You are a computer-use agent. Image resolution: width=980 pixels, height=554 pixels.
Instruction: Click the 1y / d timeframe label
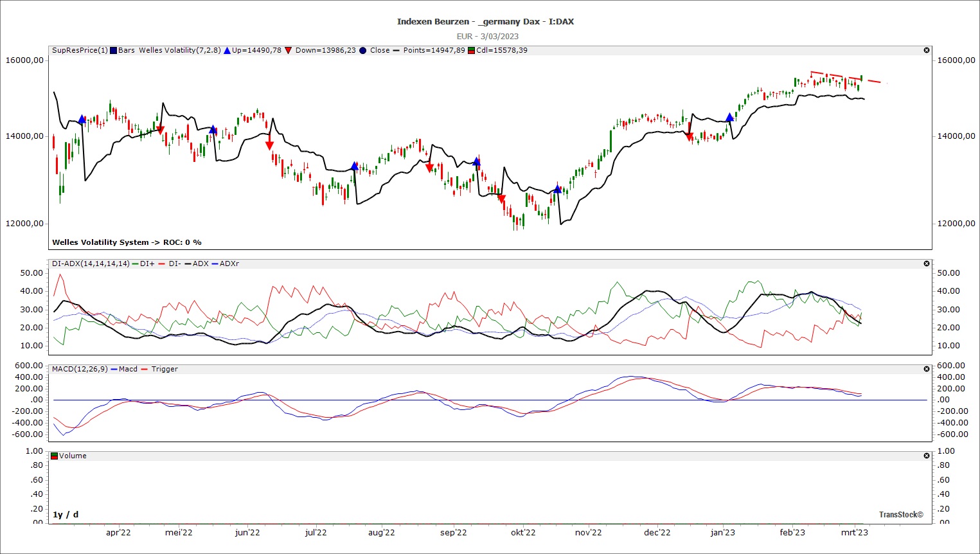[66, 514]
